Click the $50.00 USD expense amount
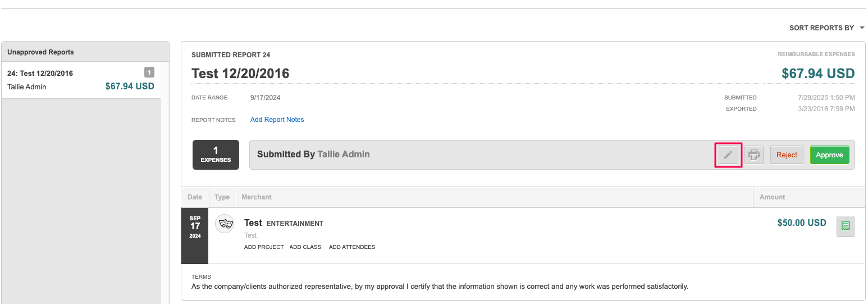This screenshot has width=868, height=304. click(x=801, y=223)
